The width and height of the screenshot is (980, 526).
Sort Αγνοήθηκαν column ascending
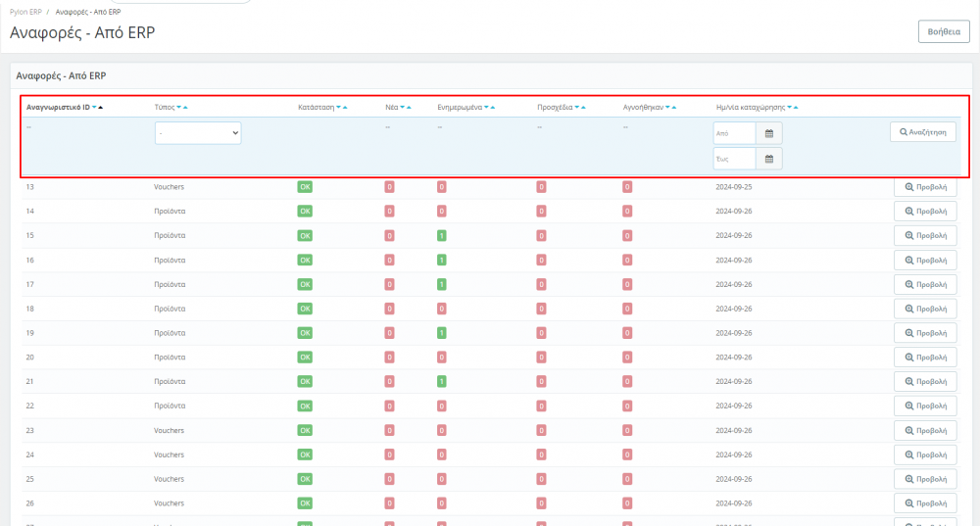(x=674, y=107)
